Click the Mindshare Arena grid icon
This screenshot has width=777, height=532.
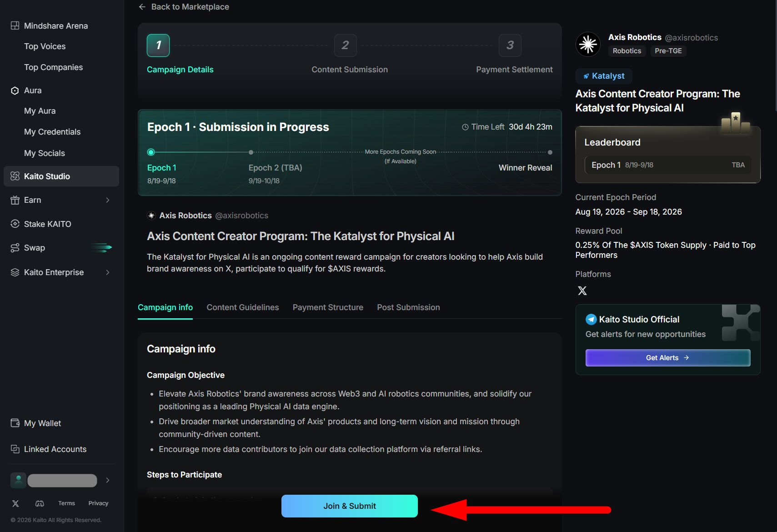(15, 26)
